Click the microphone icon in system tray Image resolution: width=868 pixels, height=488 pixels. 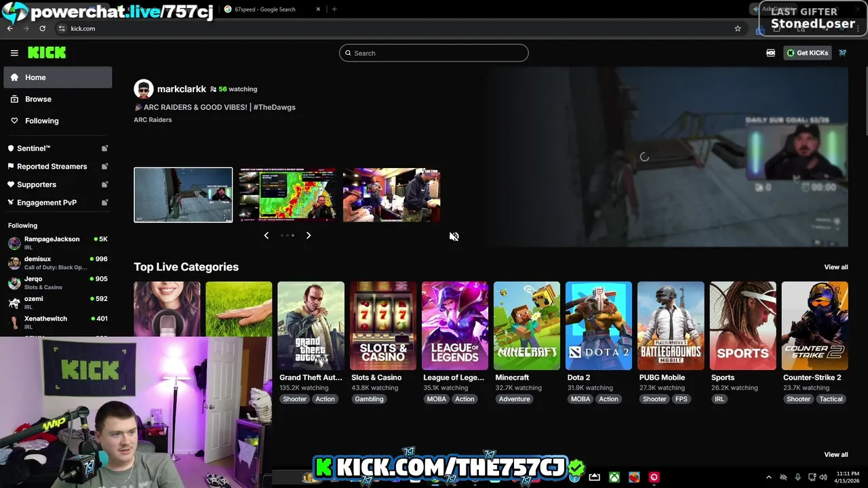coord(797,477)
